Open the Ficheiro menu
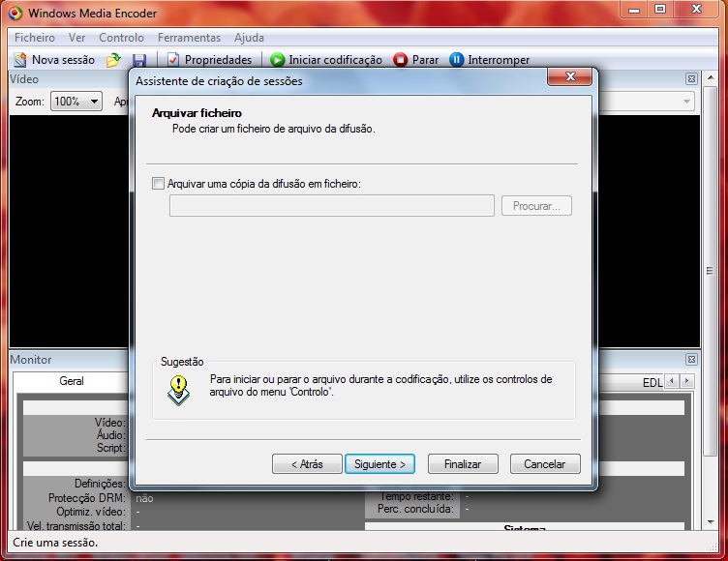The width and height of the screenshot is (728, 561). click(x=35, y=38)
